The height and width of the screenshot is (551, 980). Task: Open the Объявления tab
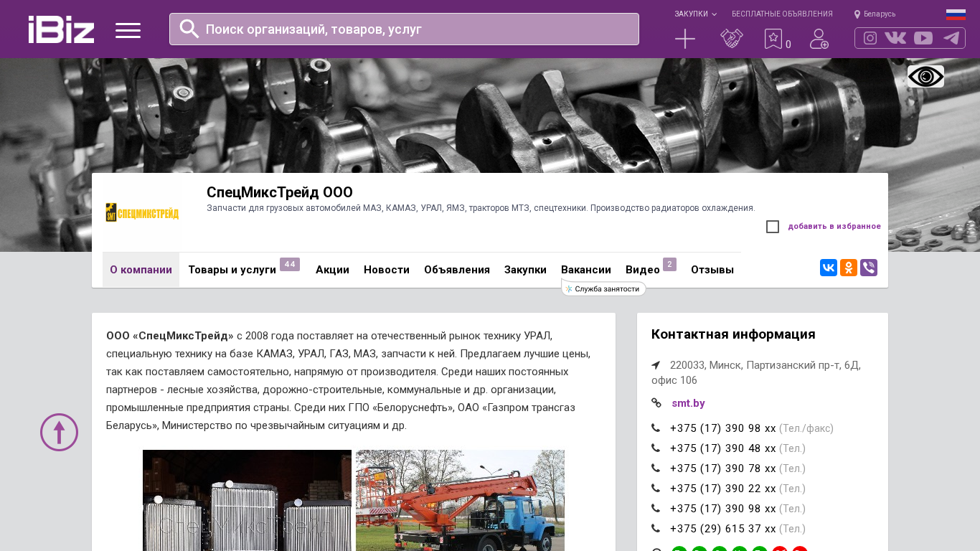(x=457, y=270)
